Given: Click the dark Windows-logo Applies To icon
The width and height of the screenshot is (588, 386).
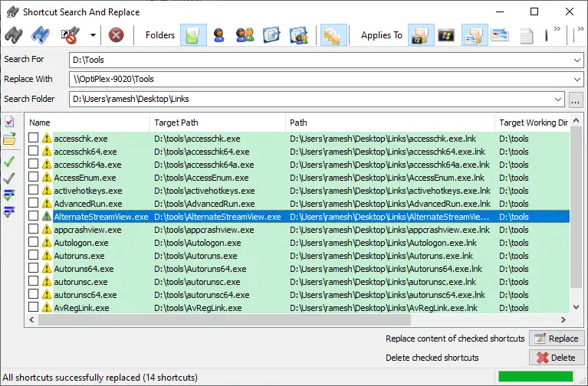Looking at the screenshot, I should tap(446, 35).
